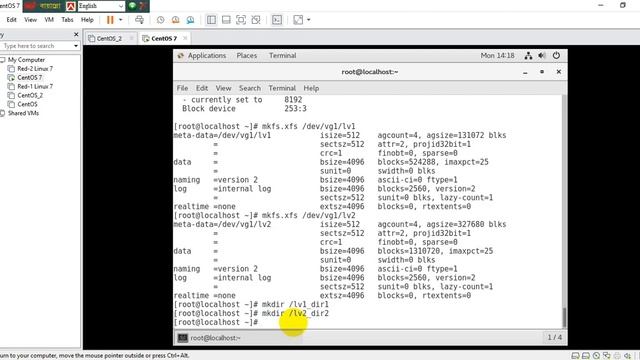
Task: Click the Revert to Snapshot icon
Action: tap(176, 20)
